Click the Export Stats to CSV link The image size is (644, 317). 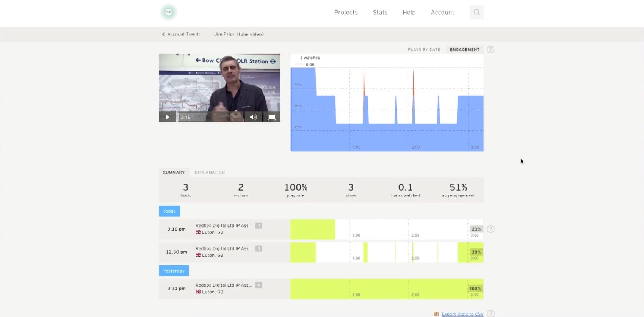pyautogui.click(x=462, y=314)
